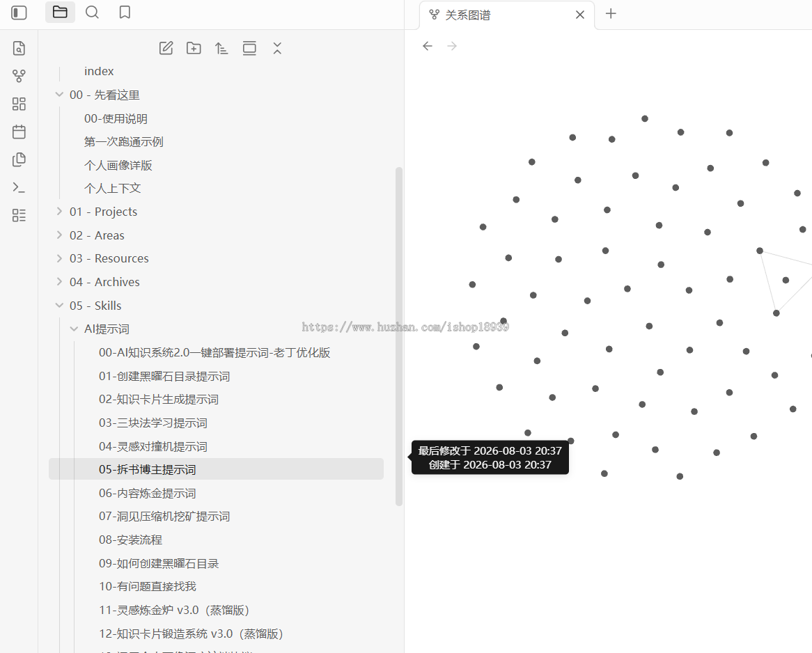The width and height of the screenshot is (812, 653).
Task: Collapse the AI提示词 subfolder
Action: coord(74,329)
